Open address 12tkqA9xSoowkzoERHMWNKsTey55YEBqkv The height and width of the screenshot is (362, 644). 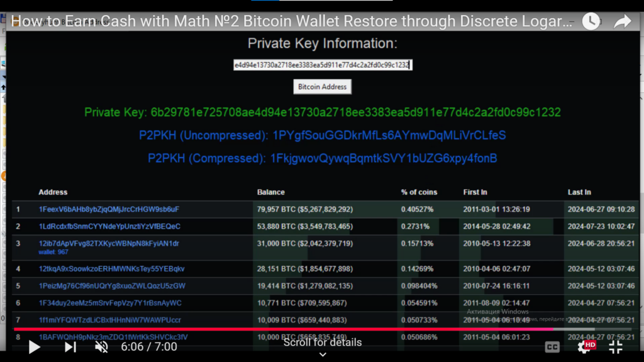[x=112, y=269]
